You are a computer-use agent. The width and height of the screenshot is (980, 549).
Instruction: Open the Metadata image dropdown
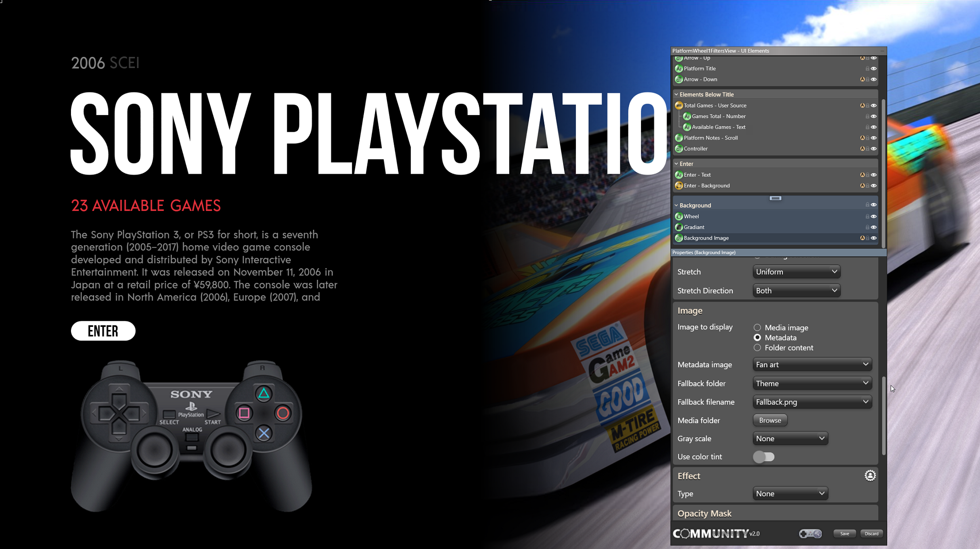point(812,365)
